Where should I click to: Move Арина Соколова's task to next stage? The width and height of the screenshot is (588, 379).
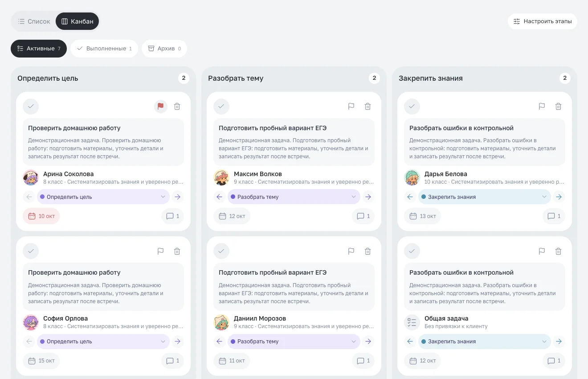pos(177,197)
